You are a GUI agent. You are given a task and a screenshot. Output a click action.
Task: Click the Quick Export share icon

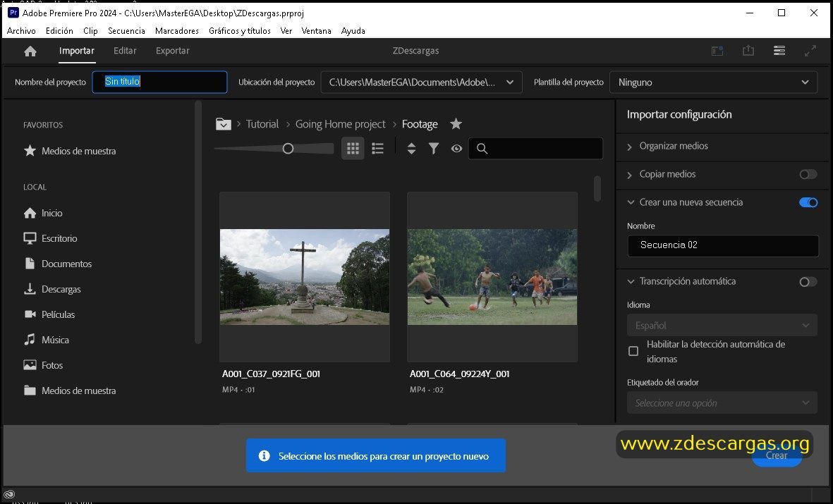pyautogui.click(x=748, y=51)
